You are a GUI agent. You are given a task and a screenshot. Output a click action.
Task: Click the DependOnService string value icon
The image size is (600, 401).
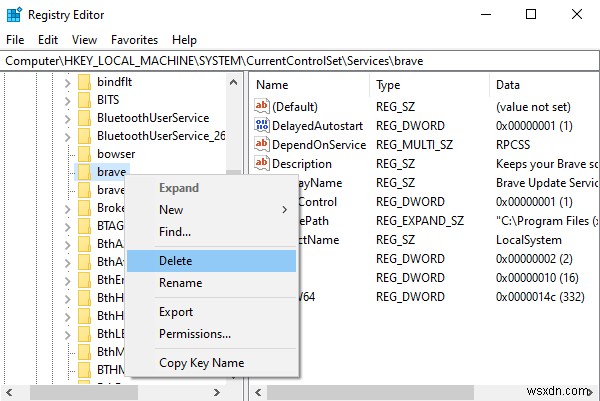tap(262, 144)
